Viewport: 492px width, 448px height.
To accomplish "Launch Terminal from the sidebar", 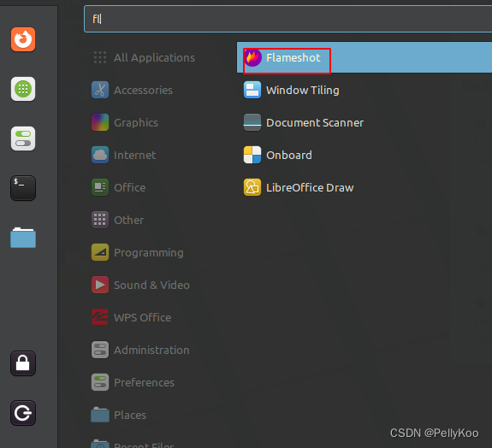I will (x=23, y=188).
